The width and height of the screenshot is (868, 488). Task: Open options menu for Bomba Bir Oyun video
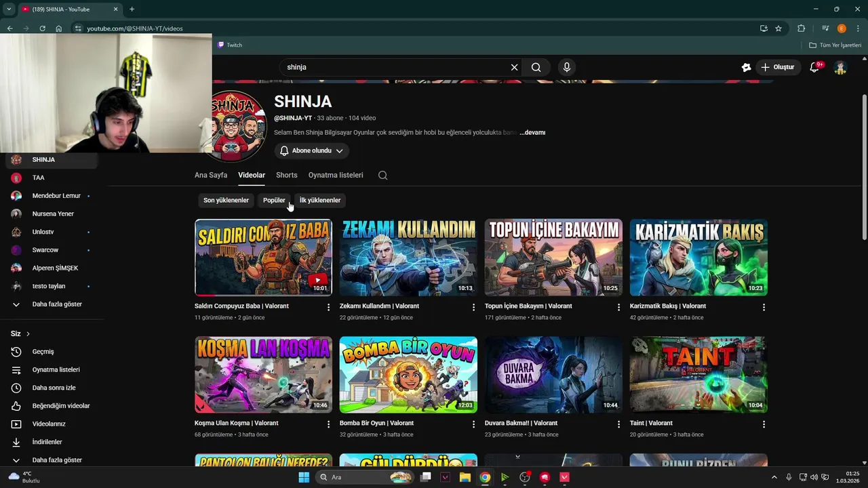(473, 424)
